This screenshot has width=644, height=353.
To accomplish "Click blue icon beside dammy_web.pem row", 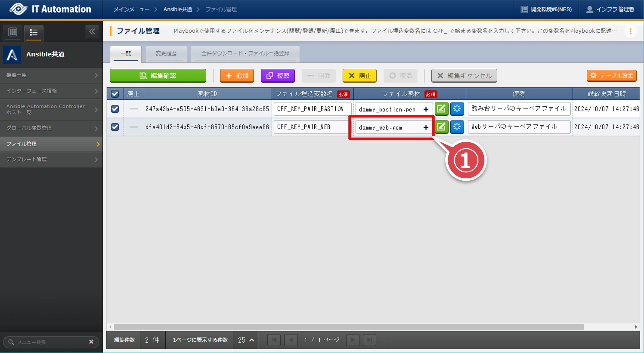I will click(x=457, y=127).
